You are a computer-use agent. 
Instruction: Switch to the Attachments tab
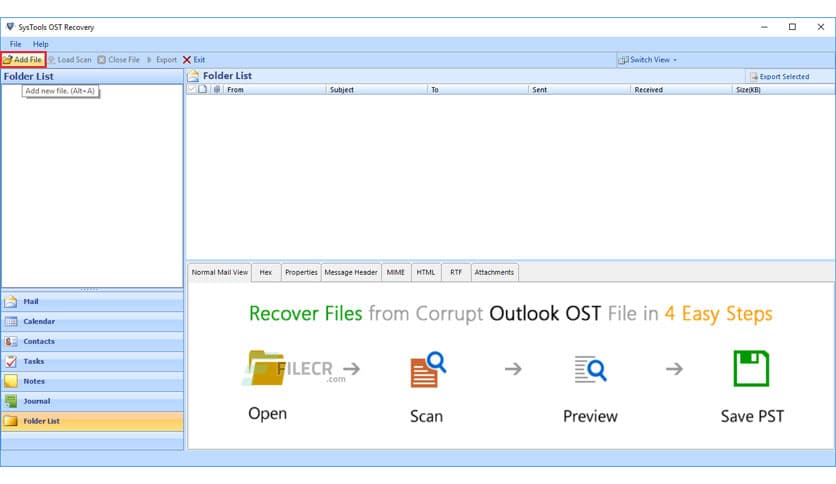(x=494, y=272)
